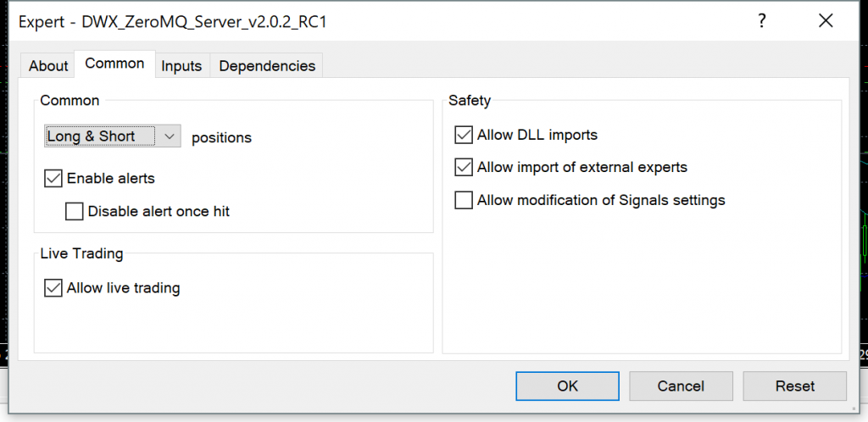The width and height of the screenshot is (868, 422).
Task: Switch to the About tab
Action: click(48, 66)
